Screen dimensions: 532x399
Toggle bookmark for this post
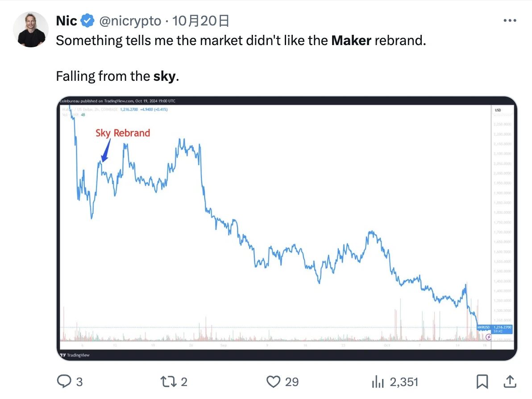click(x=482, y=382)
